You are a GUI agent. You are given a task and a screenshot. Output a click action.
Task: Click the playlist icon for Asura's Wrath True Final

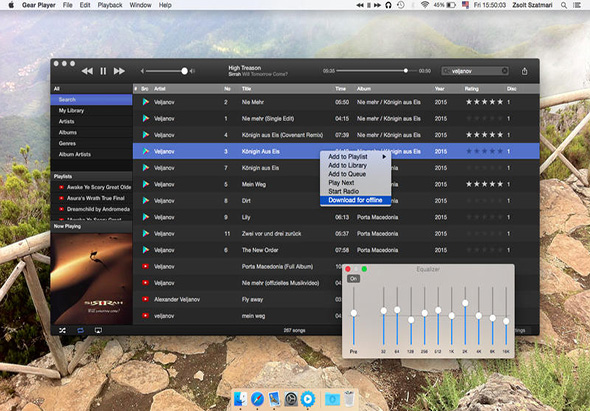(x=61, y=198)
